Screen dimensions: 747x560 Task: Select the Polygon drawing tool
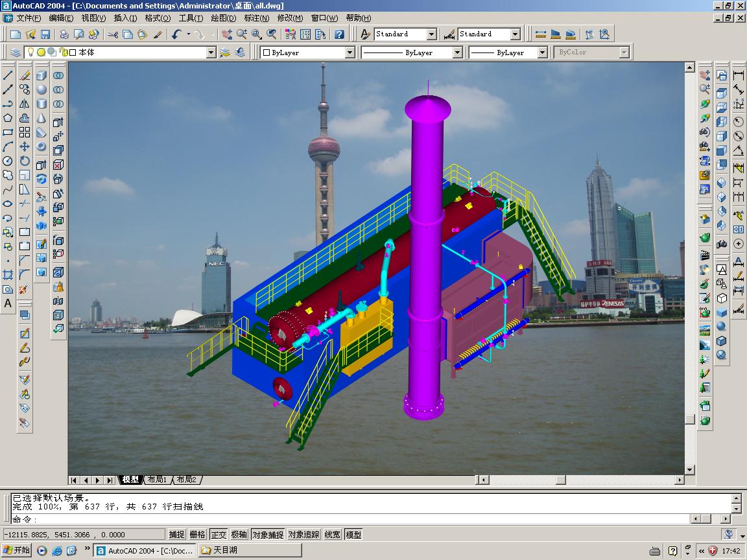[x=8, y=118]
